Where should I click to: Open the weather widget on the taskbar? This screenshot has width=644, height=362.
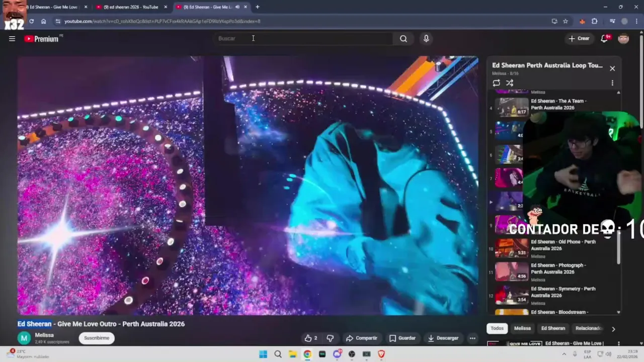point(28,354)
